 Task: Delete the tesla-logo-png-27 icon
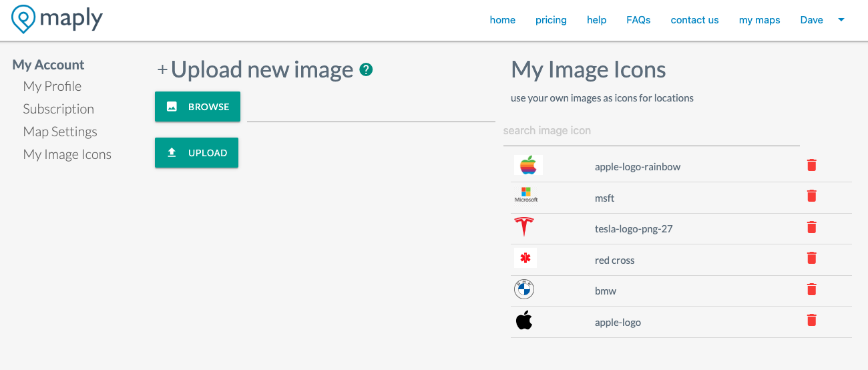click(x=812, y=227)
